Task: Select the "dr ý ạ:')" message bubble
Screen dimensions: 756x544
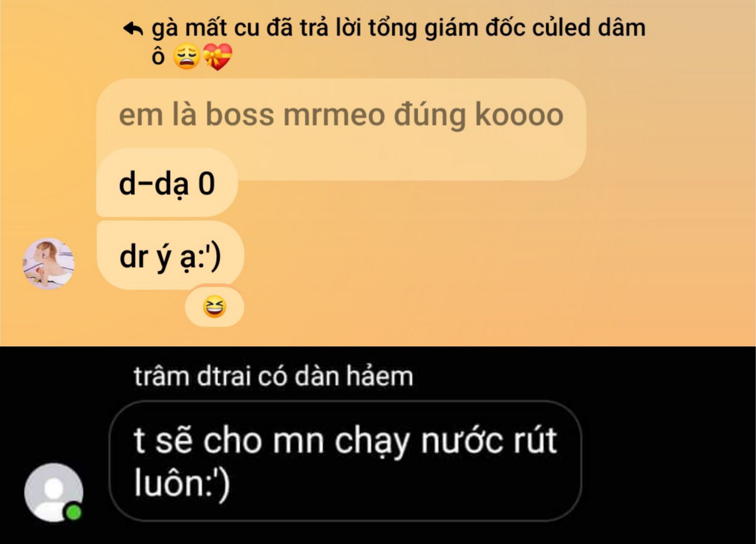Action: click(x=170, y=256)
